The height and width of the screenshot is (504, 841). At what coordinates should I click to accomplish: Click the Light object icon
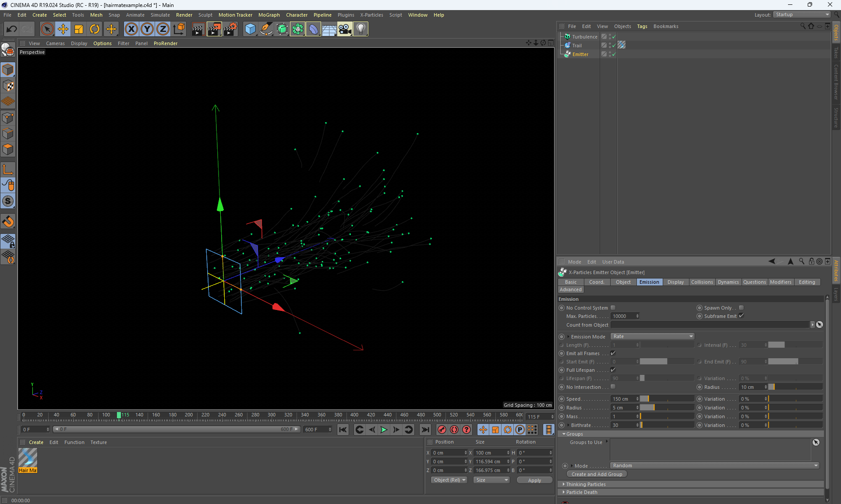click(360, 29)
